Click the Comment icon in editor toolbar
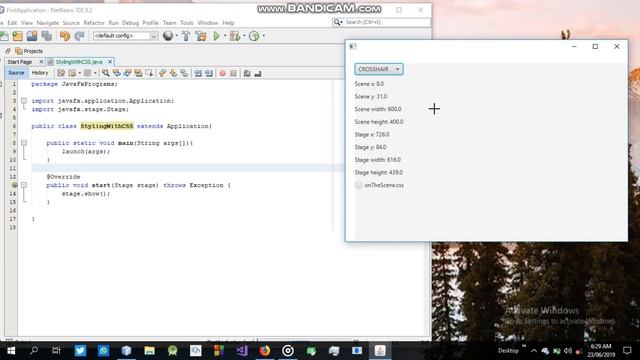The height and width of the screenshot is (360, 640). 247,73
